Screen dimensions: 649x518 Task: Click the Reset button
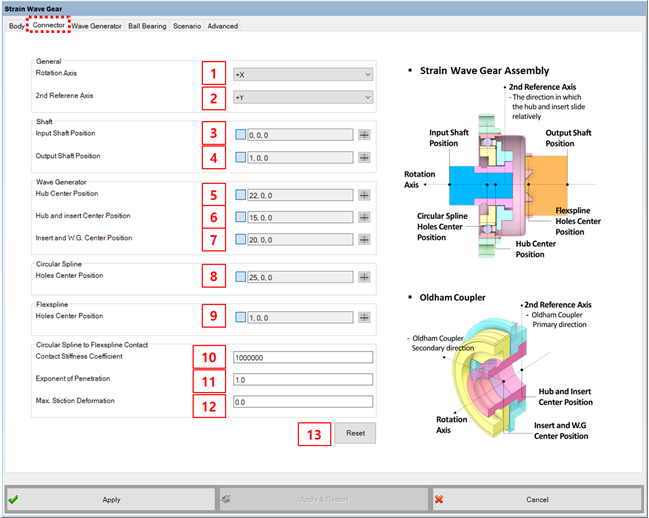point(355,433)
